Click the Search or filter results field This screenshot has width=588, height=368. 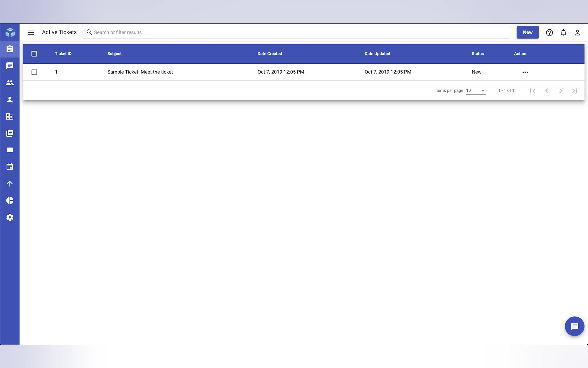pyautogui.click(x=297, y=32)
